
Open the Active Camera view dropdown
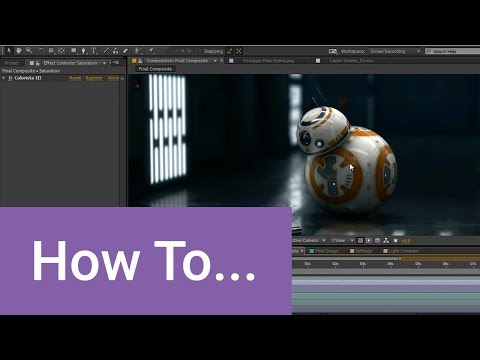pyautogui.click(x=309, y=240)
